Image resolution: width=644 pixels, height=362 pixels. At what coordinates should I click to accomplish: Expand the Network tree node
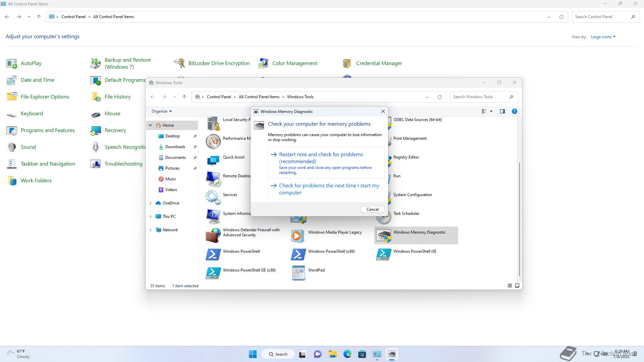coord(151,230)
